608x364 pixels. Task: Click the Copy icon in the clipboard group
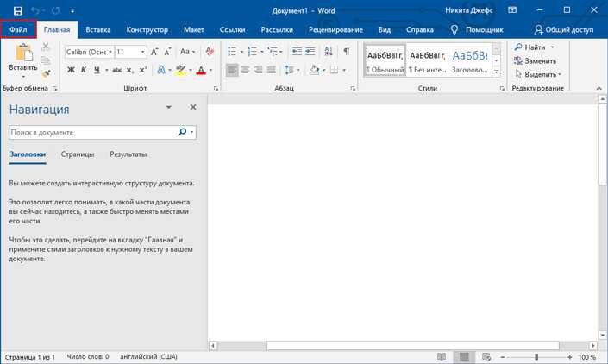pos(46,60)
